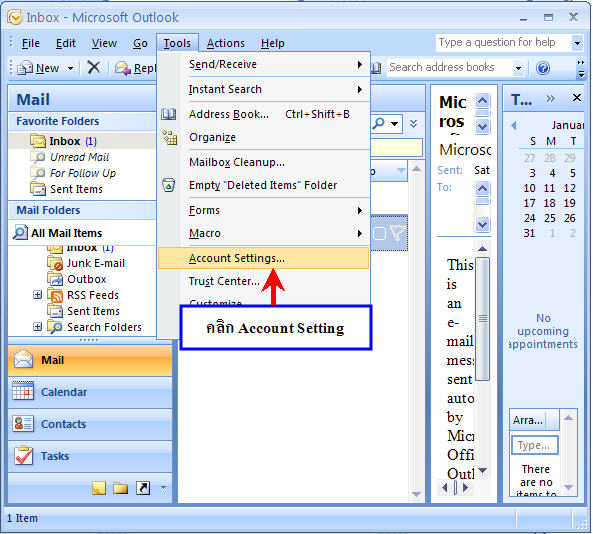The image size is (593, 534).
Task: Click the New mail icon button
Action: (25, 68)
